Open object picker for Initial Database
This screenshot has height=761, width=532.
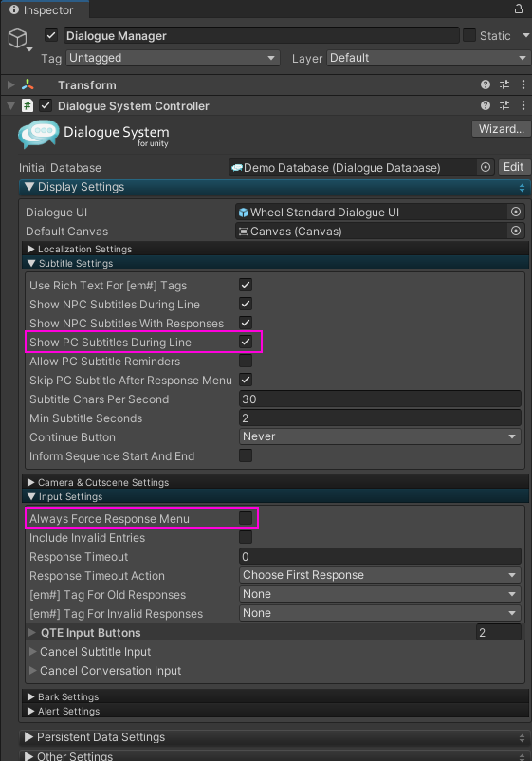[485, 167]
